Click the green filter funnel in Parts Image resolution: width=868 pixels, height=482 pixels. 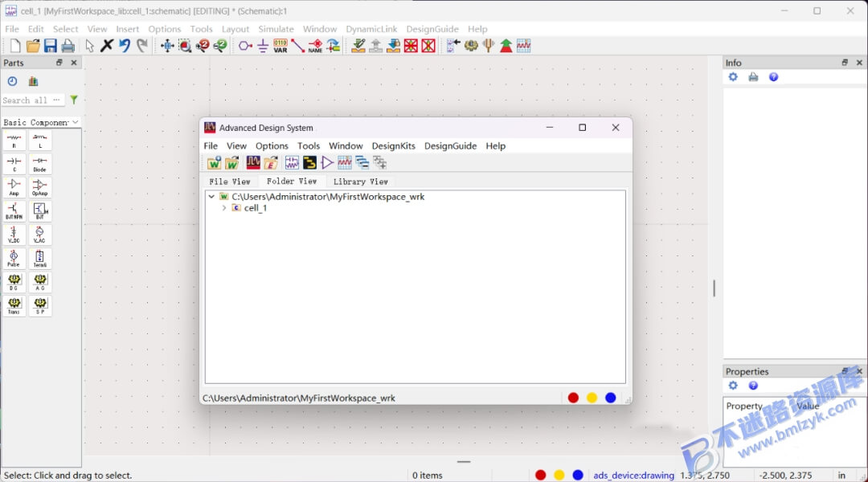click(74, 100)
